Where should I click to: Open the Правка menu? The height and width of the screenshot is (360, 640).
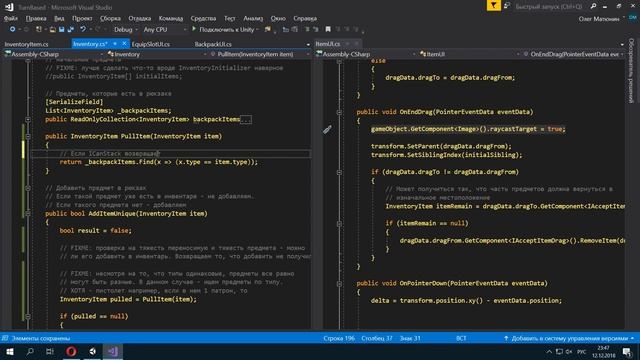tap(36, 18)
